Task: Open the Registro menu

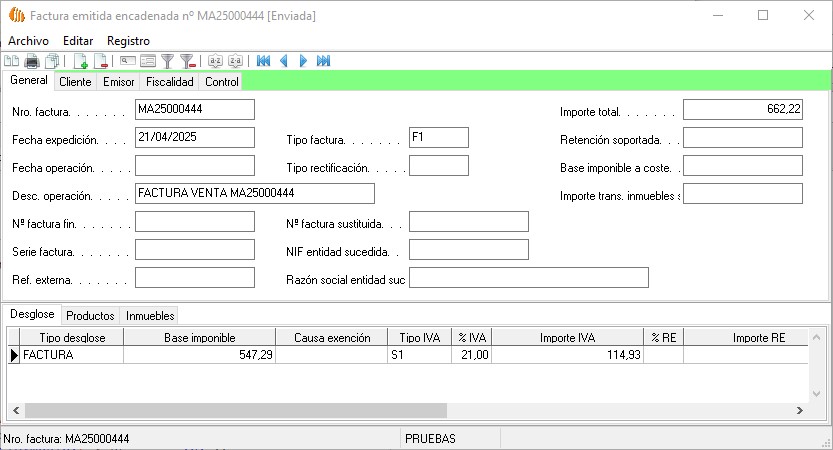Action: [128, 40]
